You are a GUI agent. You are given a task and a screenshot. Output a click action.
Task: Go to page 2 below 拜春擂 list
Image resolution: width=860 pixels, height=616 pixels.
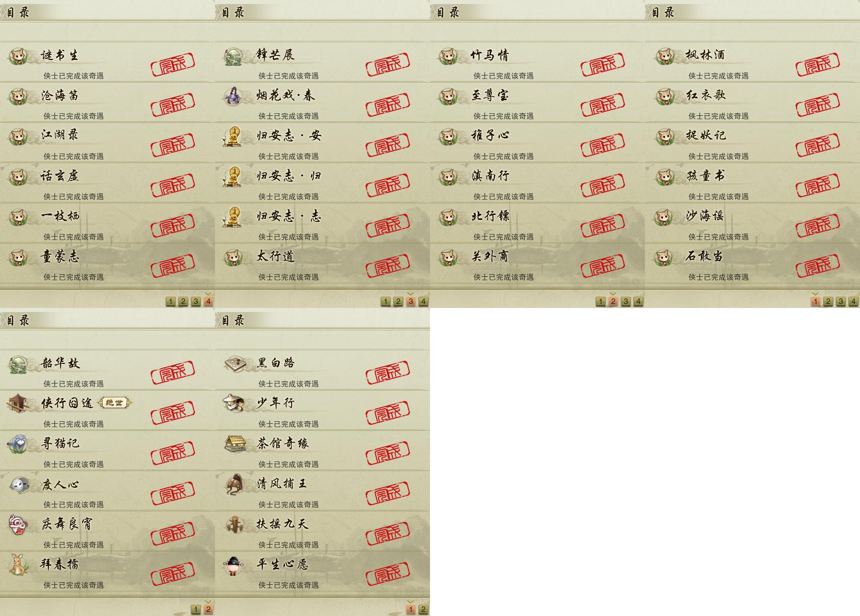(x=208, y=609)
